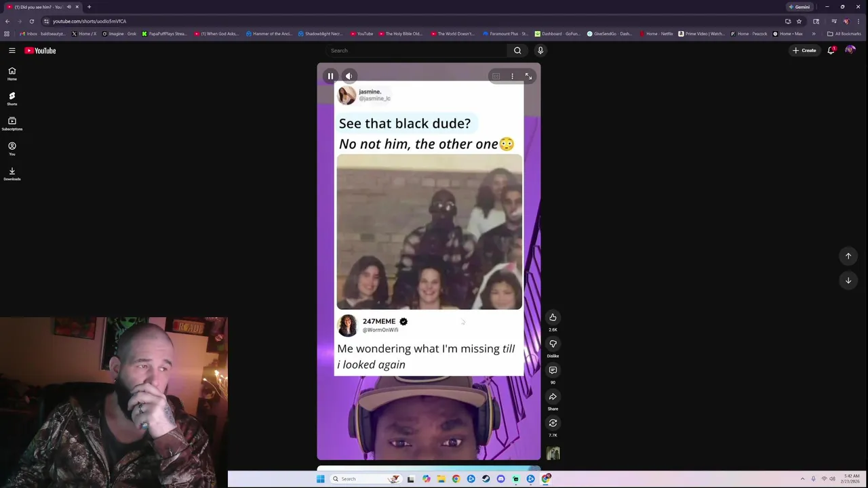This screenshot has width=868, height=488.
Task: Go to the previous Short arrow
Action: [848, 256]
